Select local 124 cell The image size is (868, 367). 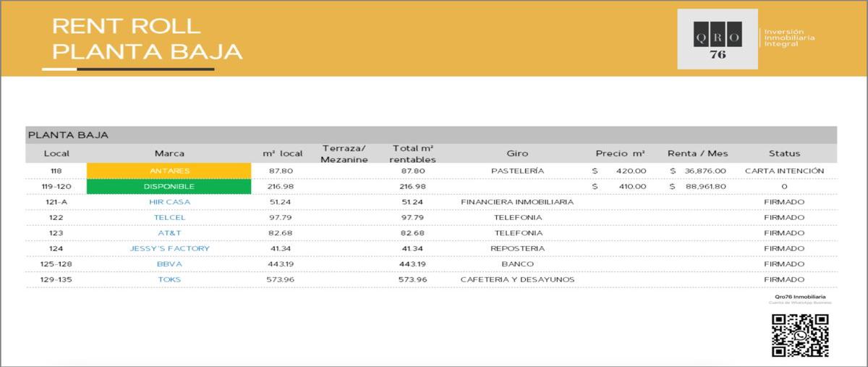pyautogui.click(x=56, y=248)
